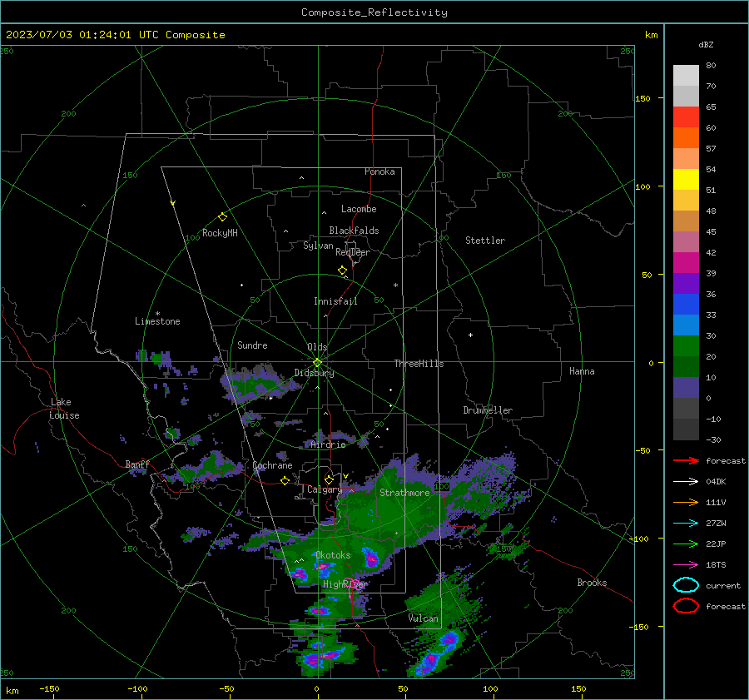
Task: Click the cyan current ellipse icon
Action: coord(686,585)
